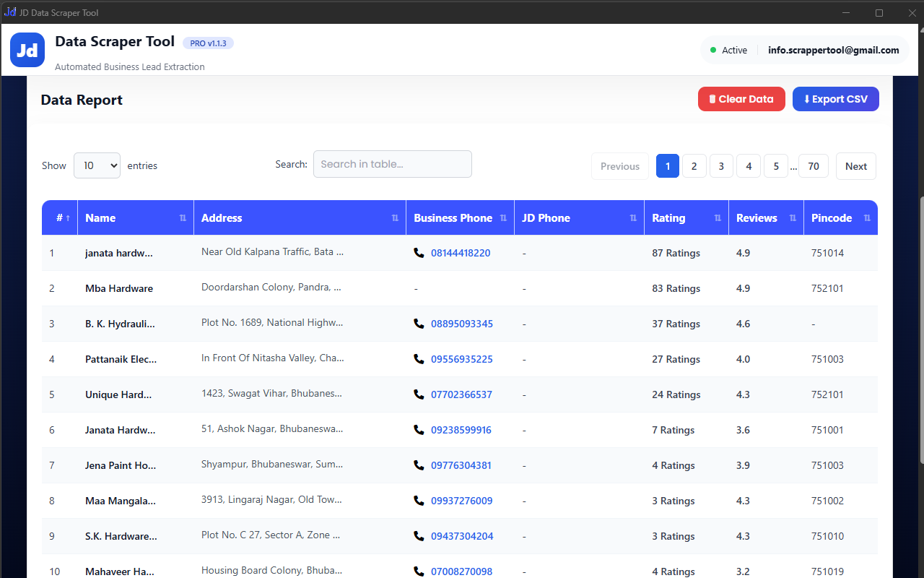The height and width of the screenshot is (578, 924).
Task: Click the sort arrows on Name column
Action: [x=183, y=218]
